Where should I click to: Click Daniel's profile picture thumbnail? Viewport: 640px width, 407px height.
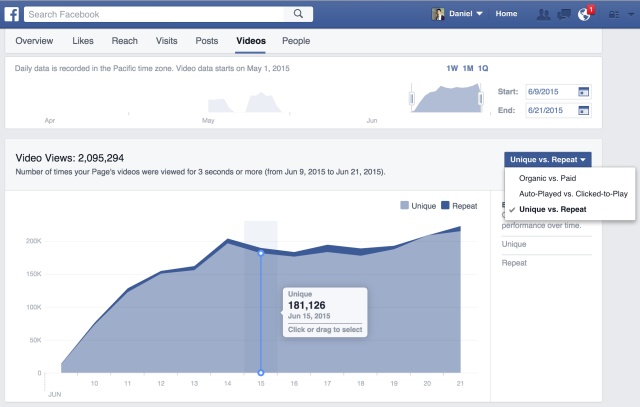[x=438, y=14]
